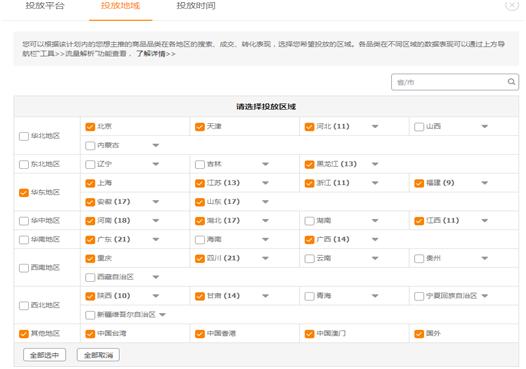Image resolution: width=526 pixels, height=369 pixels.
Task: Uncheck the 江苏 (13) checkbox
Action: point(200,183)
